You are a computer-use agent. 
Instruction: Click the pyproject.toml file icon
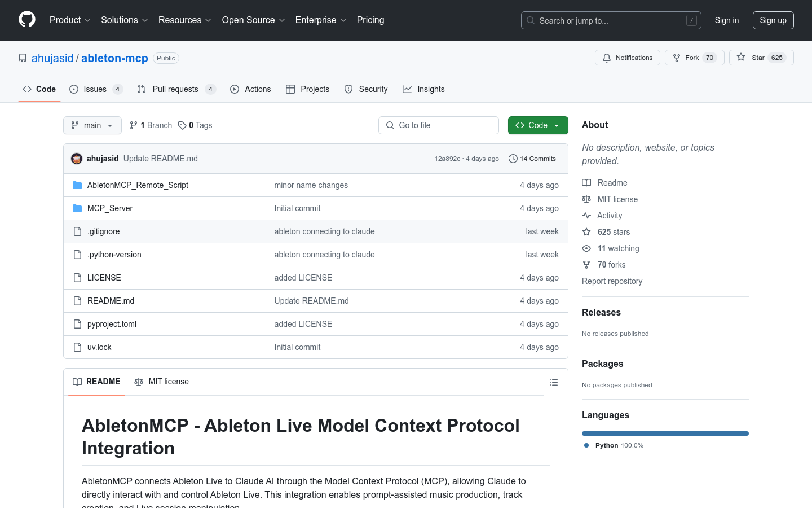pos(77,324)
